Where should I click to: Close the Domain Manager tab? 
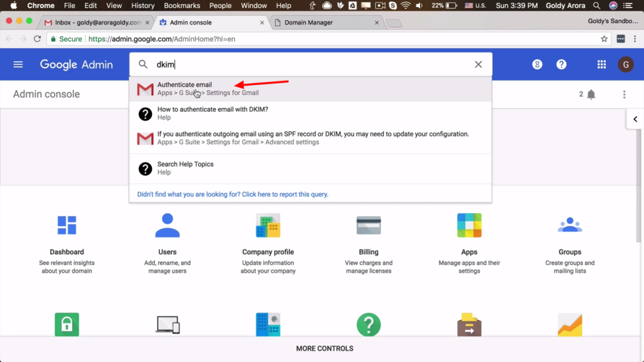coord(376,23)
